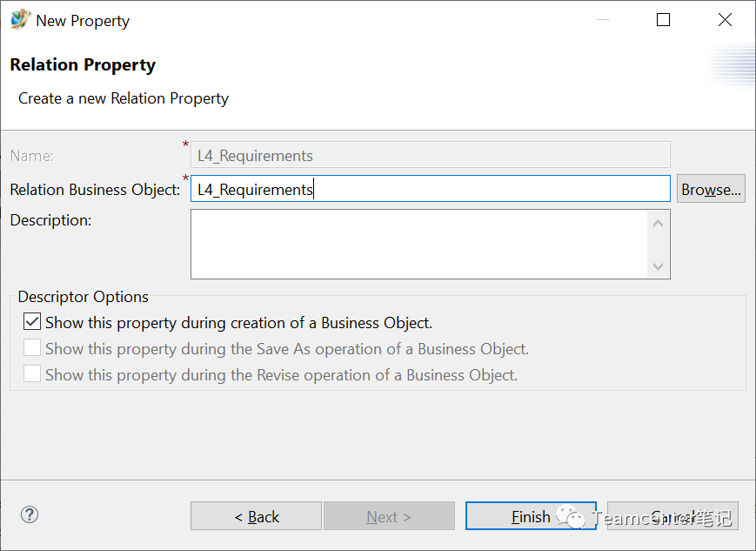Close the New Property dialog
Viewport: 756px width, 551px height.
tap(725, 20)
